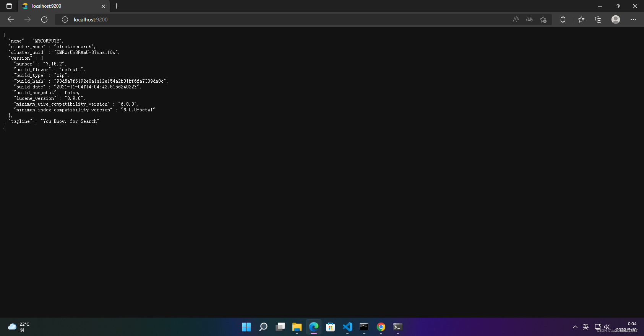
Task: Click the build_snapshot false value
Action: [x=72, y=93]
